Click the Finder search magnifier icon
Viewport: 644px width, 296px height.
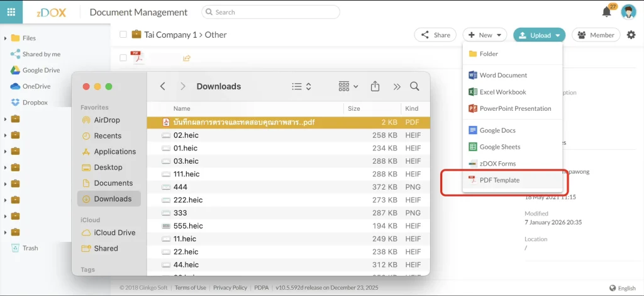[x=414, y=86]
